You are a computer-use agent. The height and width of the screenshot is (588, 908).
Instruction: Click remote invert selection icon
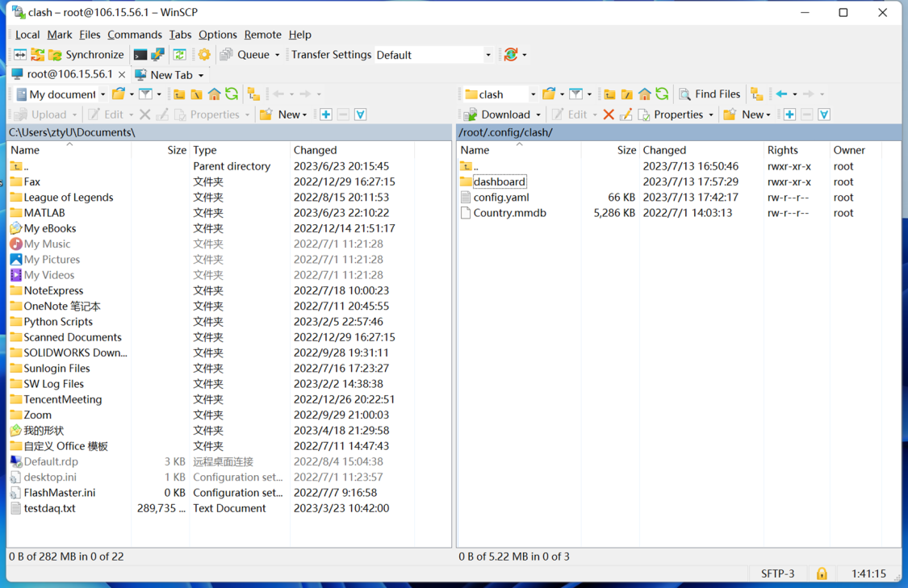click(x=824, y=115)
